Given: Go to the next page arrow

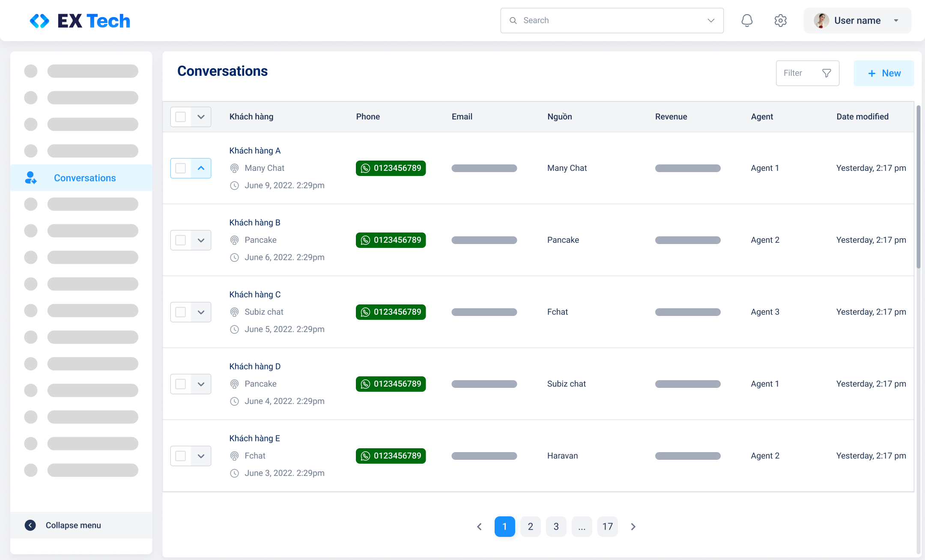Looking at the screenshot, I should [x=633, y=527].
